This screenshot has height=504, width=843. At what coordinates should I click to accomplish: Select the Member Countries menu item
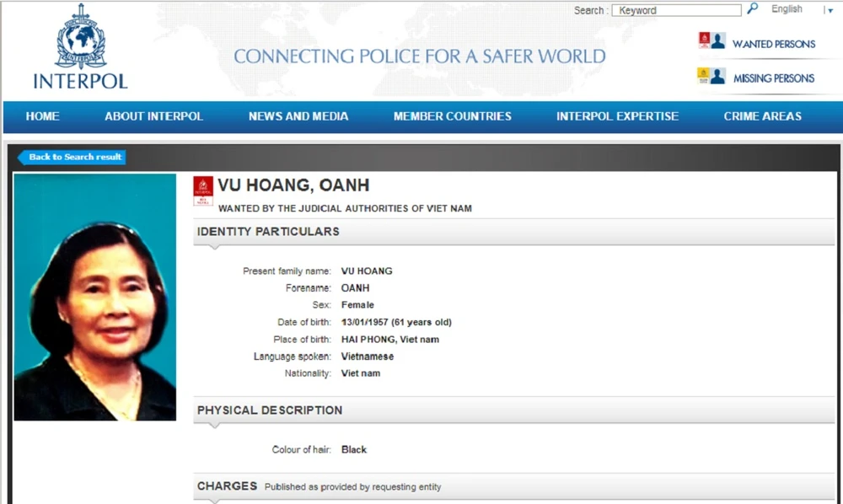(x=452, y=116)
